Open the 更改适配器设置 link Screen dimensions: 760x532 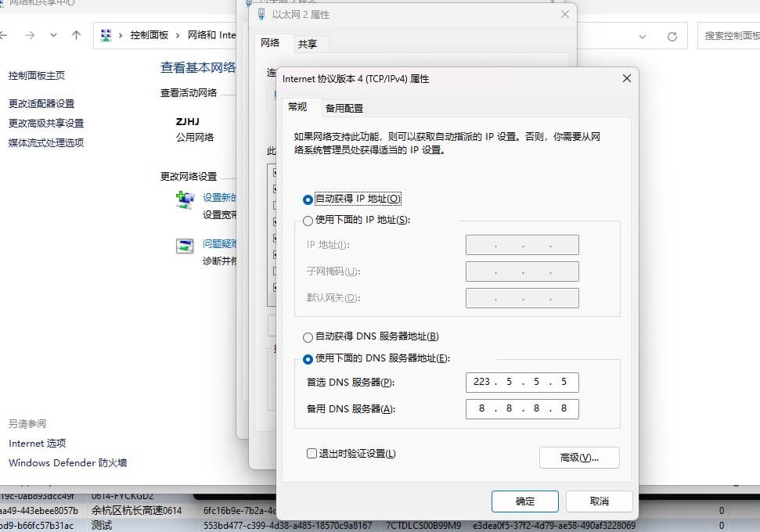pyautogui.click(x=41, y=103)
